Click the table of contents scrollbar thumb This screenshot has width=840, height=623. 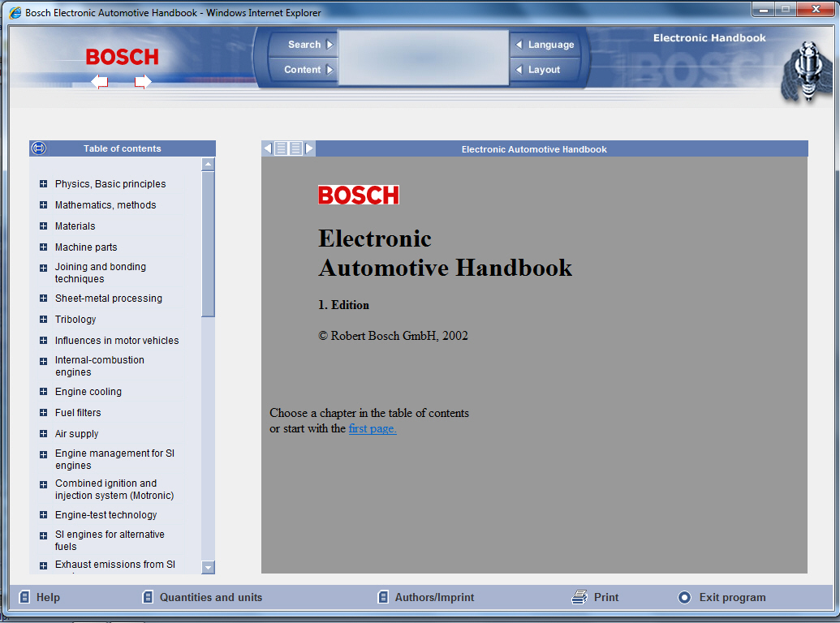pos(209,244)
